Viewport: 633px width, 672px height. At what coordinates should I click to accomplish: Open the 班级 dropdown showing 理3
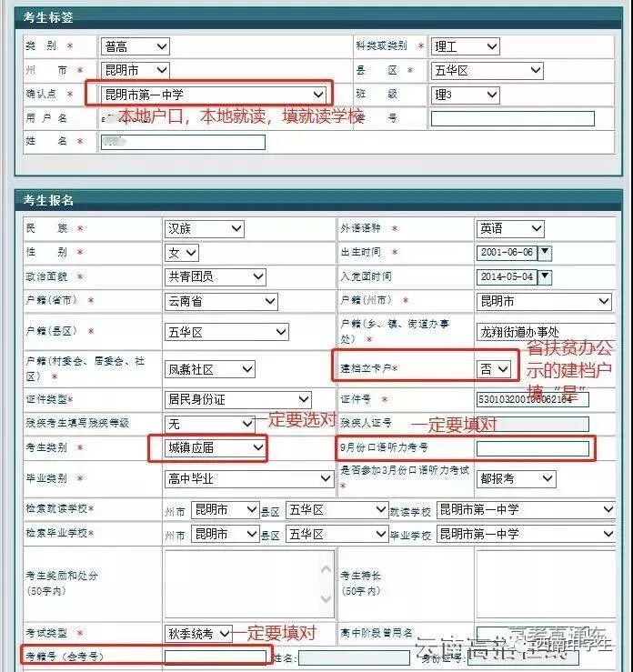tap(465, 95)
